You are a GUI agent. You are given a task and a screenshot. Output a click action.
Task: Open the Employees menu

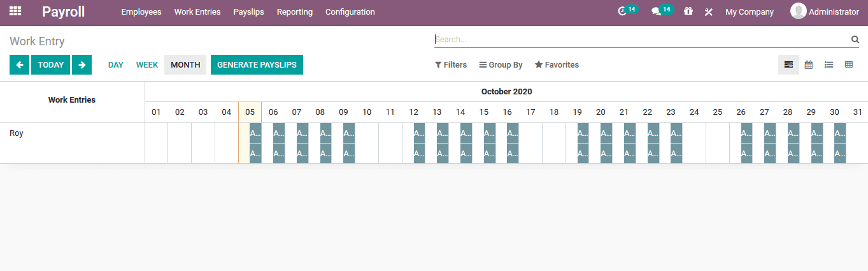[x=141, y=12]
